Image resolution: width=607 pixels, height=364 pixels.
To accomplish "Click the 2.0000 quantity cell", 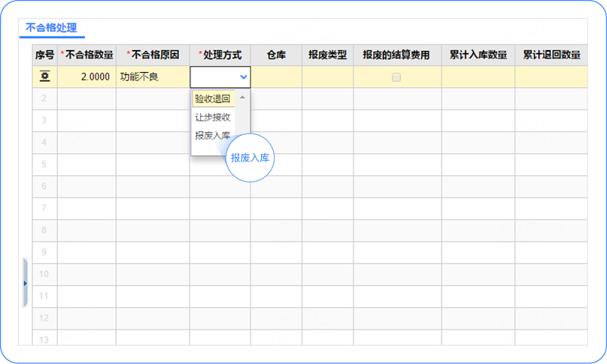I will 86,77.
